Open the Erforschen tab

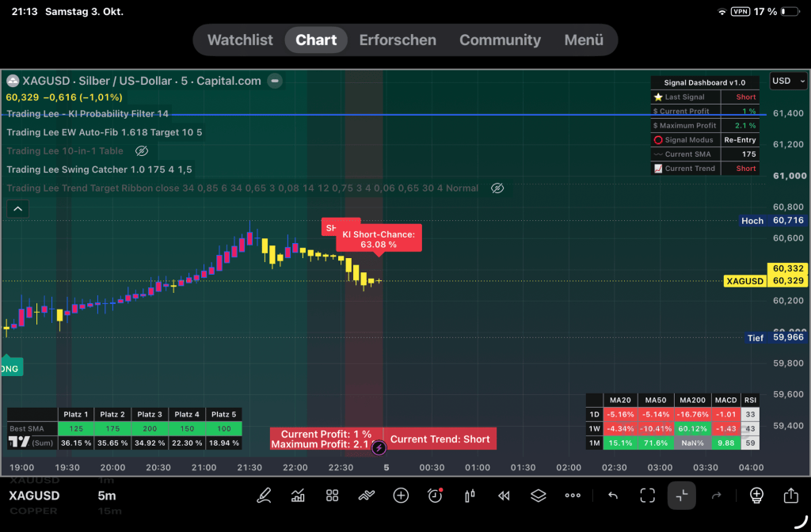click(398, 40)
